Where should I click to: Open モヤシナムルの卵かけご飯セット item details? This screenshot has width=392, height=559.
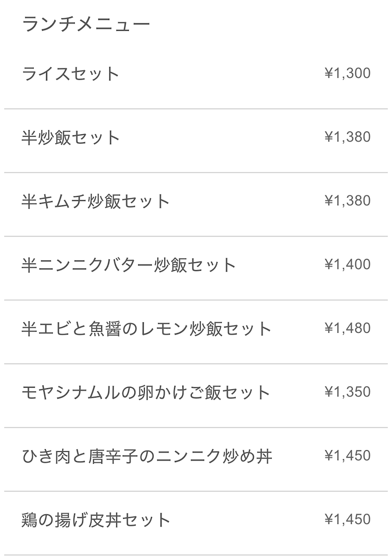pos(146,392)
